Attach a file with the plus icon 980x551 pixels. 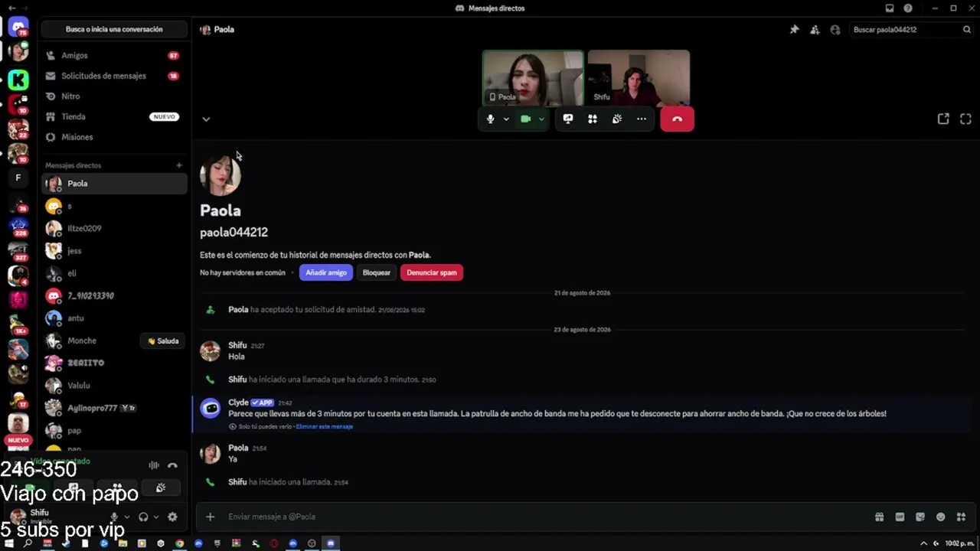point(210,517)
